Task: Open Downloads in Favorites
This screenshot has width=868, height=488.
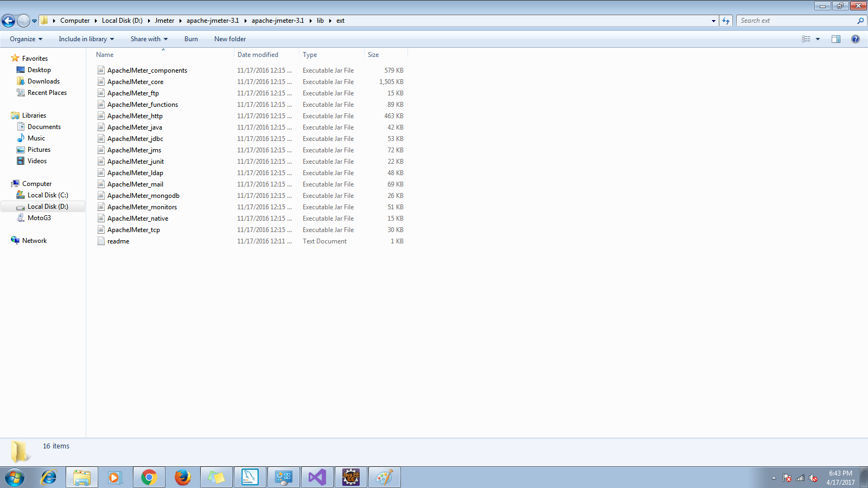Action: (43, 81)
